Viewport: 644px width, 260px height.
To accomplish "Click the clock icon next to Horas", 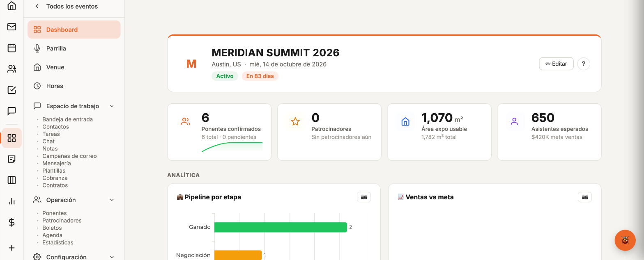I will (x=37, y=86).
